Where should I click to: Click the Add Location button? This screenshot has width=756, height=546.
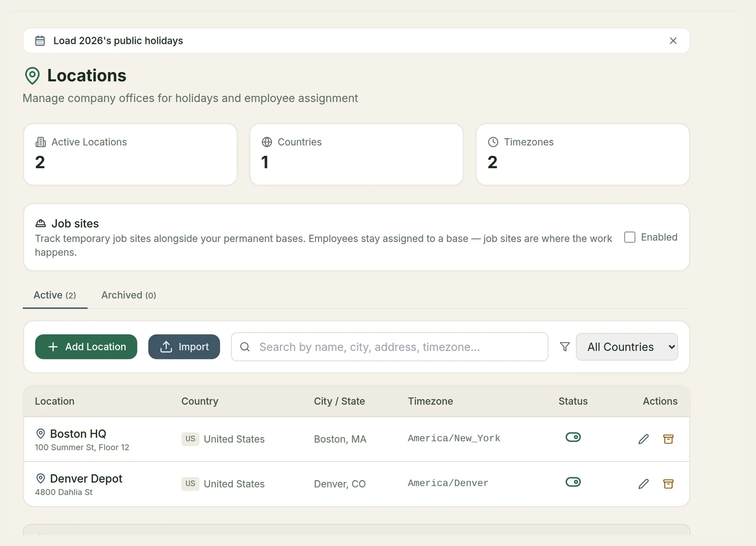86,347
